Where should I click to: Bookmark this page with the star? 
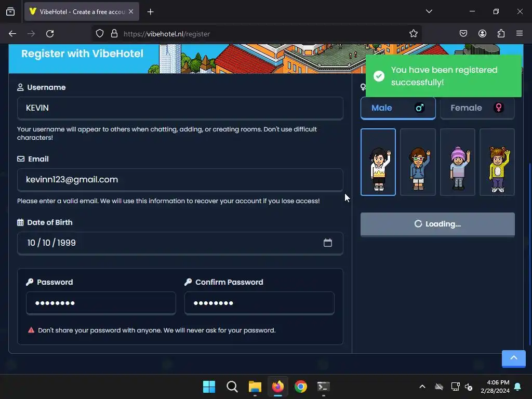coord(413,34)
